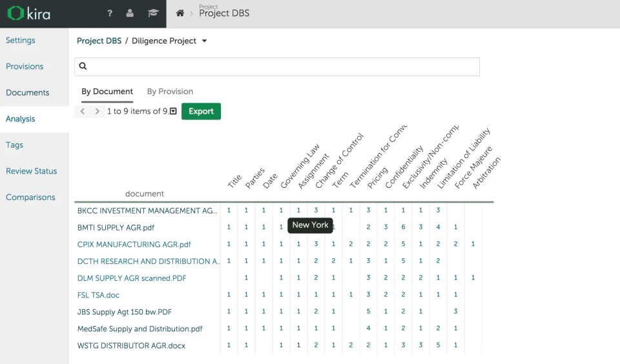620x364 pixels.
Task: Open items-per-page dropdown arrow
Action: (x=174, y=112)
